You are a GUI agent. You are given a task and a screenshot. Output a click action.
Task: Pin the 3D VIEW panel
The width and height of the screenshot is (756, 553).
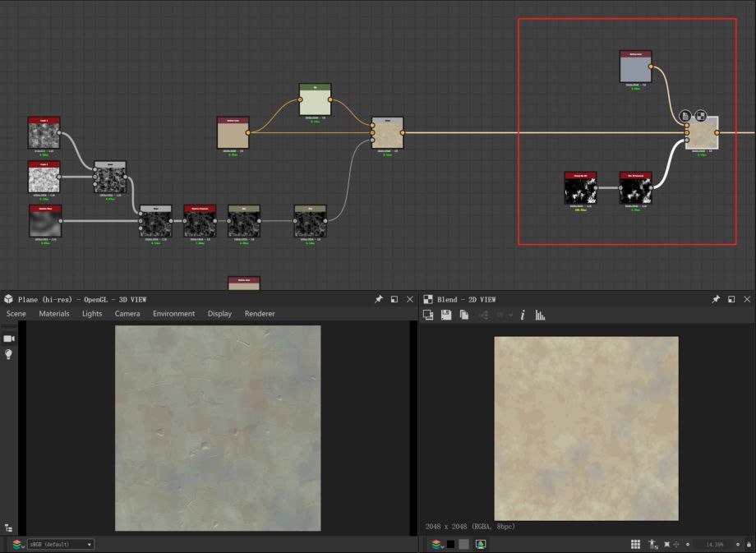379,299
